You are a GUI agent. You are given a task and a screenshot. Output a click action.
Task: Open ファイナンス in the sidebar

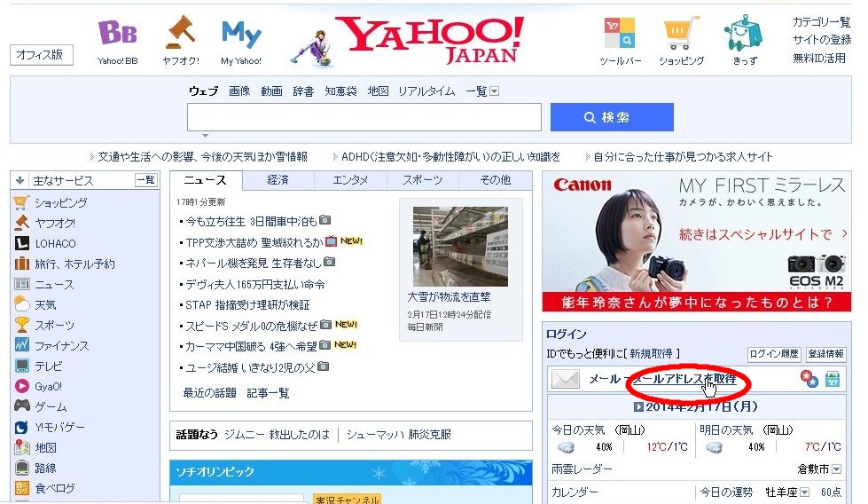tap(61, 346)
